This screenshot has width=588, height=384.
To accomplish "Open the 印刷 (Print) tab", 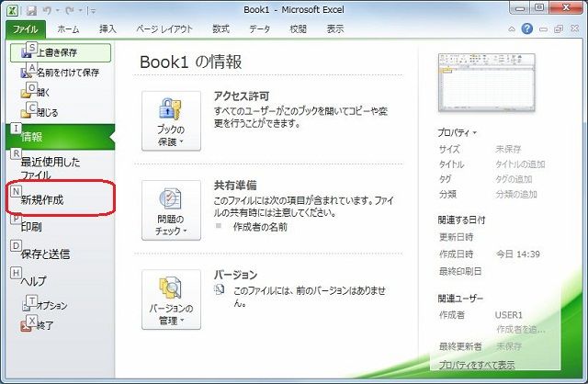I will tap(60, 226).
